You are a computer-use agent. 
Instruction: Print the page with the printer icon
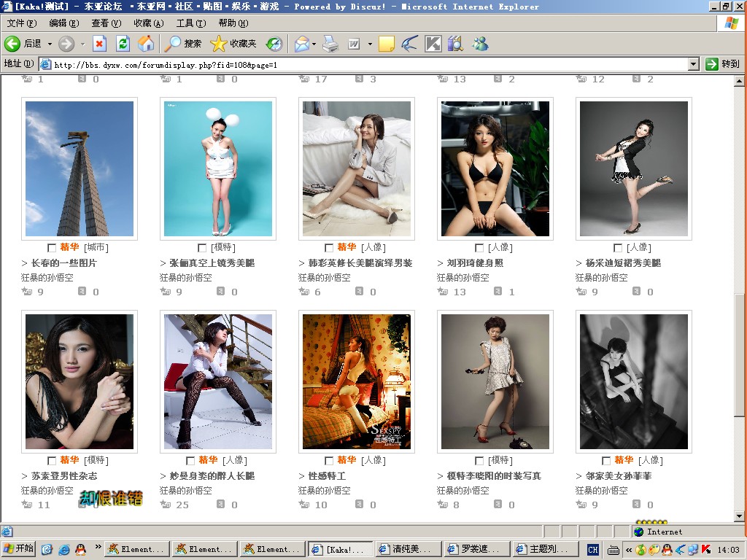point(330,44)
